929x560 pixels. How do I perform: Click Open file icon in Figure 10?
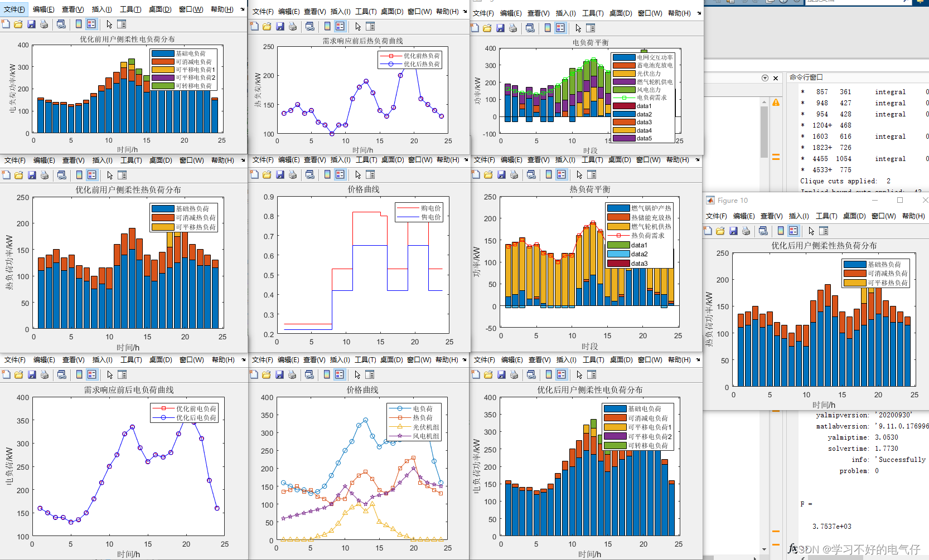[x=720, y=231]
